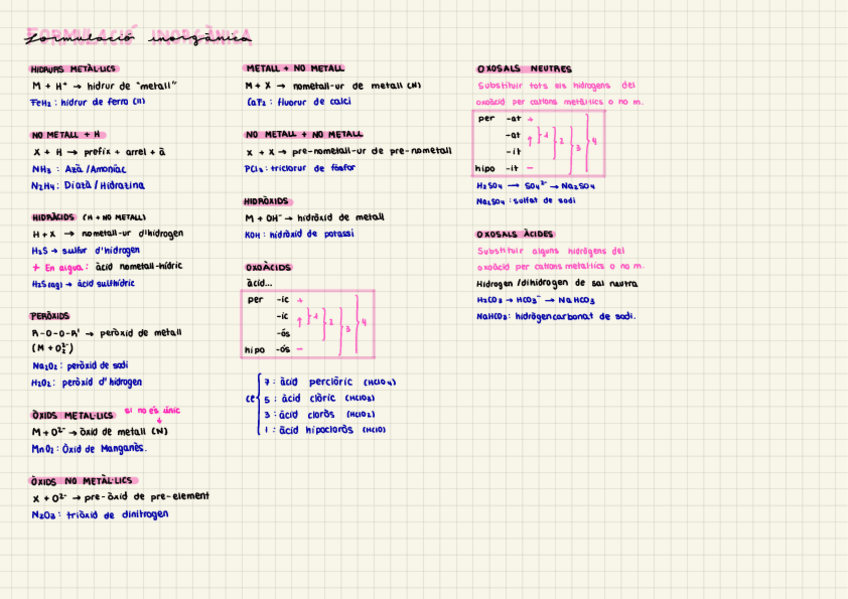The width and height of the screenshot is (848, 599).
Task: Click the 'No metall + H' heading
Action: [67, 135]
